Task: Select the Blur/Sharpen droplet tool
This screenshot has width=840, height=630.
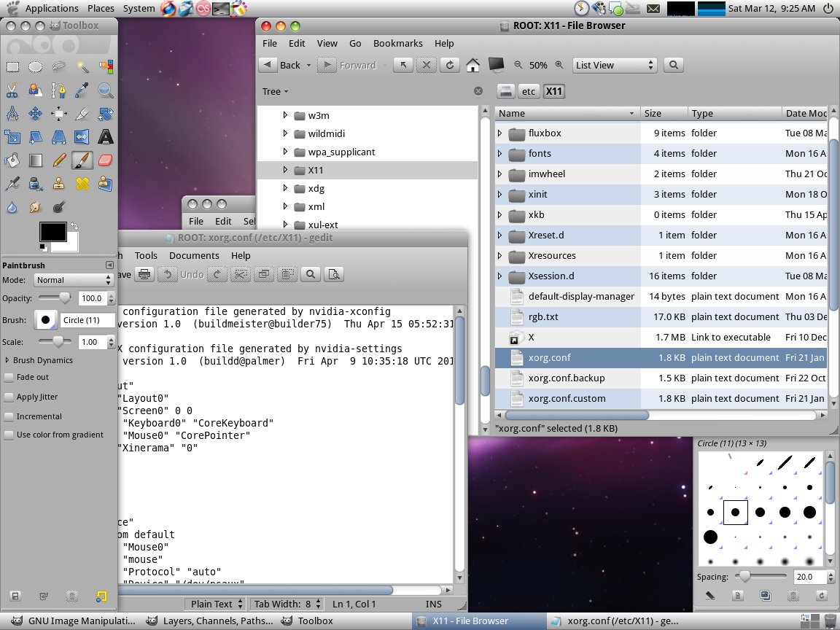Action: tap(12, 207)
